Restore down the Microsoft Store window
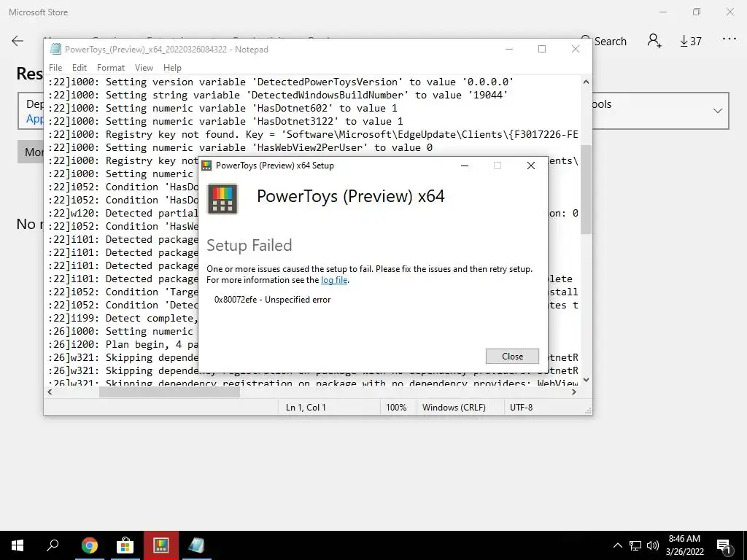The width and height of the screenshot is (747, 560). point(697,12)
